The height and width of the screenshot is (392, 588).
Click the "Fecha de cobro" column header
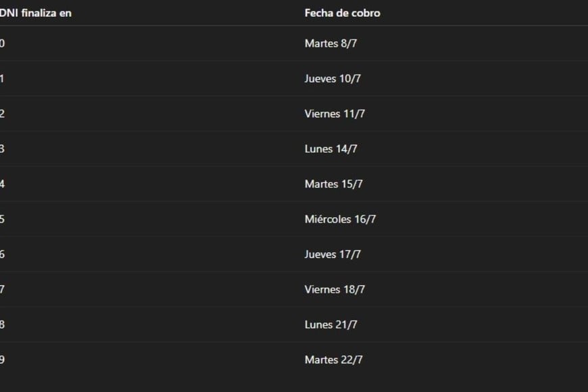(342, 13)
